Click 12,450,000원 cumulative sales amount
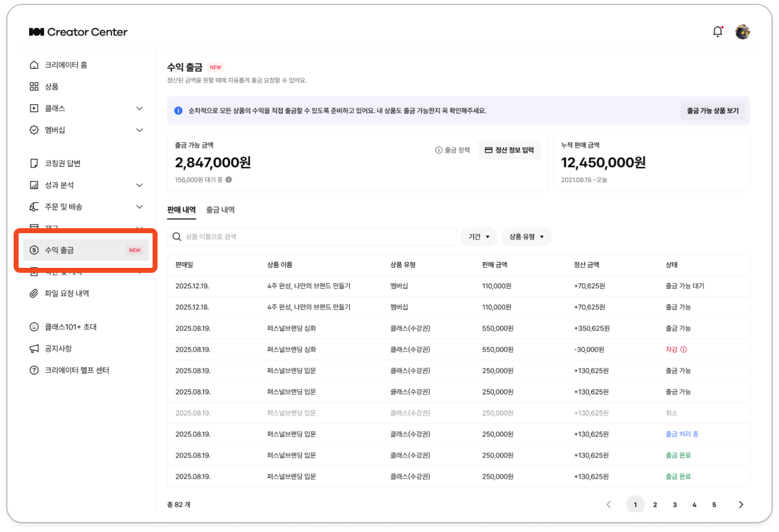Screen dimensions: 779x532 [x=603, y=163]
